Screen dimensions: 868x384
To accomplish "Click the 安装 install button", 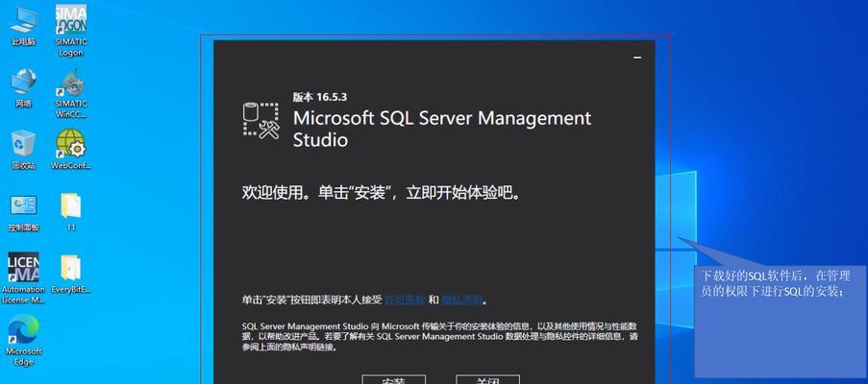I will (x=393, y=380).
